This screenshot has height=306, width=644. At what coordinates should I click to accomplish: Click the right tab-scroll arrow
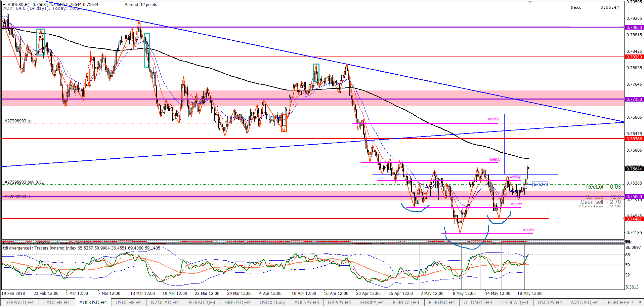640,302
